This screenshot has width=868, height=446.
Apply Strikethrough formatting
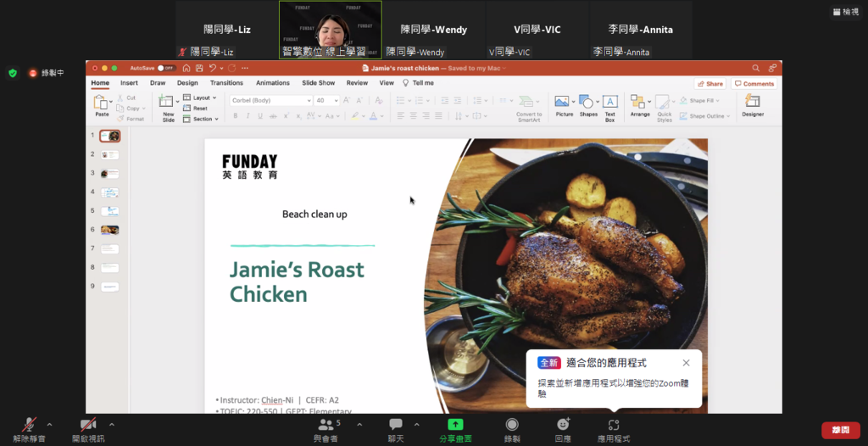(x=273, y=116)
